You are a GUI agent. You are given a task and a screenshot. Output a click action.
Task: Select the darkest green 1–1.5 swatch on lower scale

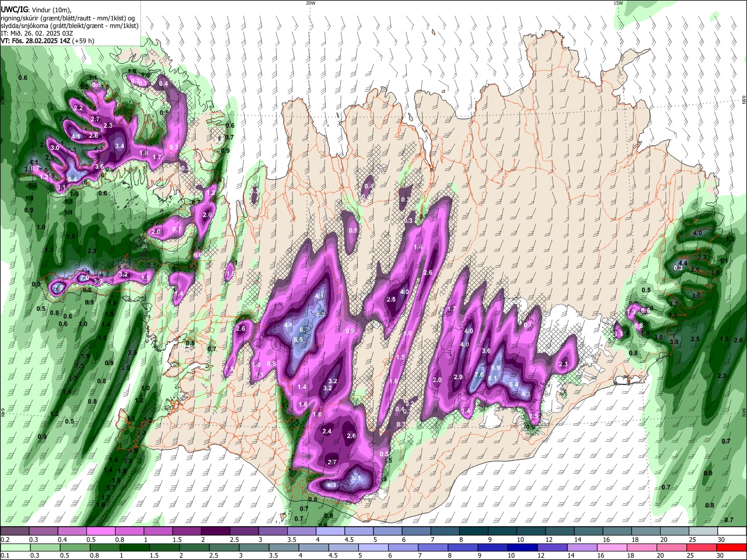tap(135, 547)
